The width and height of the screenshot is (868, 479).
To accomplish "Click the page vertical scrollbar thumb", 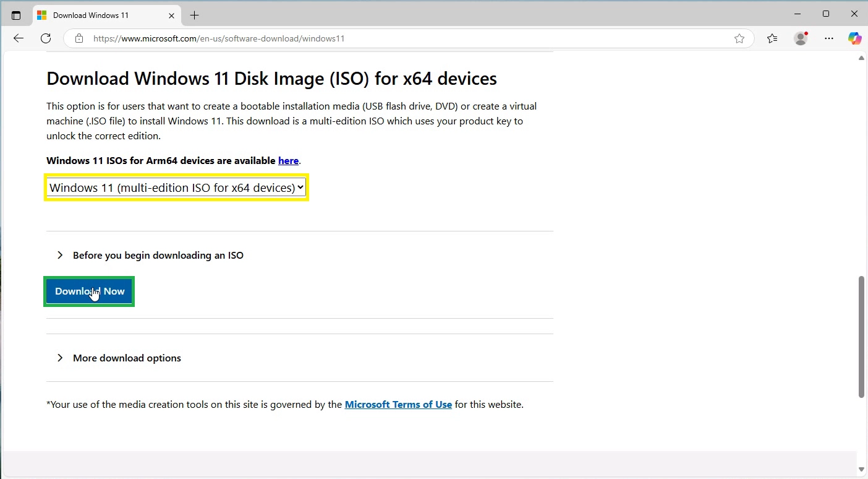I will 861,337.
